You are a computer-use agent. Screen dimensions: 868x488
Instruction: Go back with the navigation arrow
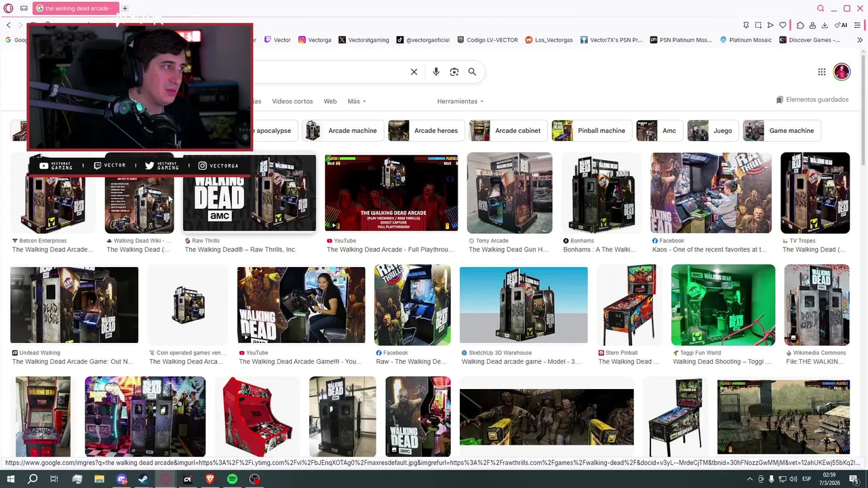tap(9, 25)
